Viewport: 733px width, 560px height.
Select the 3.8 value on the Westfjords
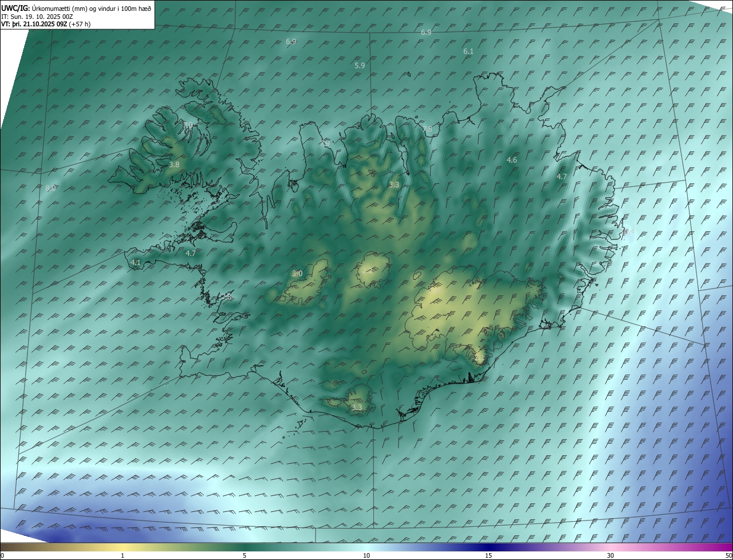[x=174, y=165]
